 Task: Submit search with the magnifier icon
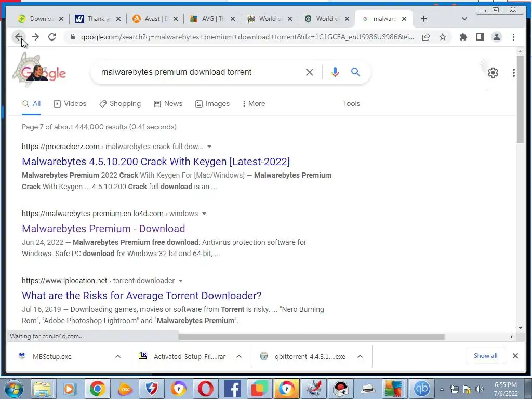coord(355,72)
